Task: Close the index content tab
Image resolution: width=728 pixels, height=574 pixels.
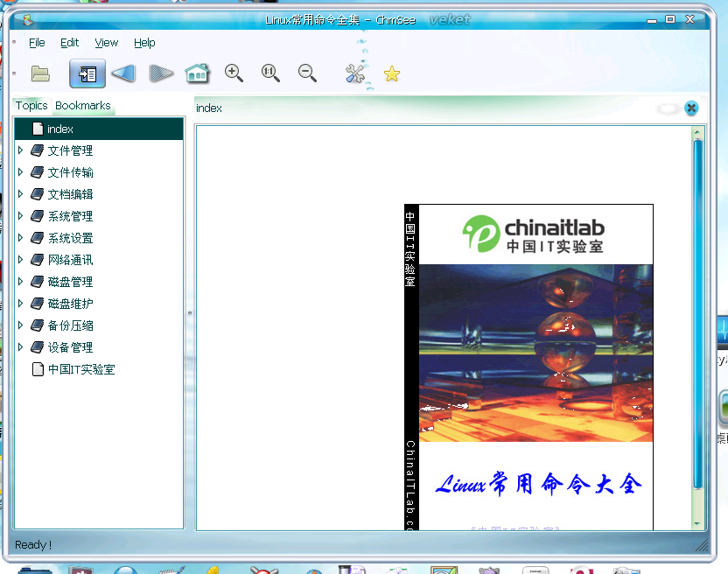Action: coord(691,108)
